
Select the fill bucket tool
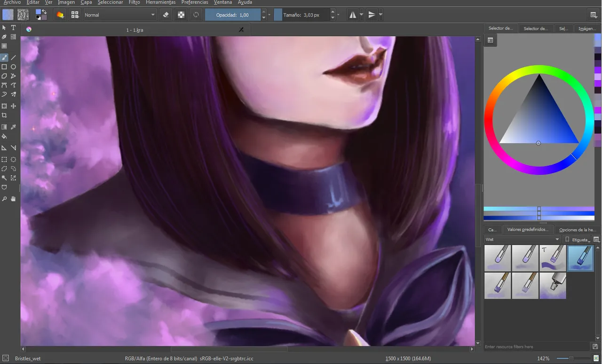click(x=4, y=136)
